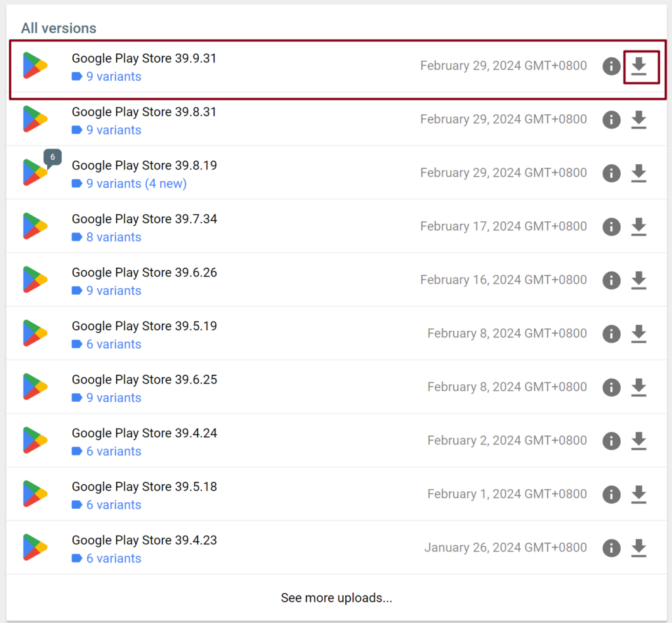Click the info icon for 39.4.24
Image resolution: width=672 pixels, height=623 pixels.
coord(612,440)
